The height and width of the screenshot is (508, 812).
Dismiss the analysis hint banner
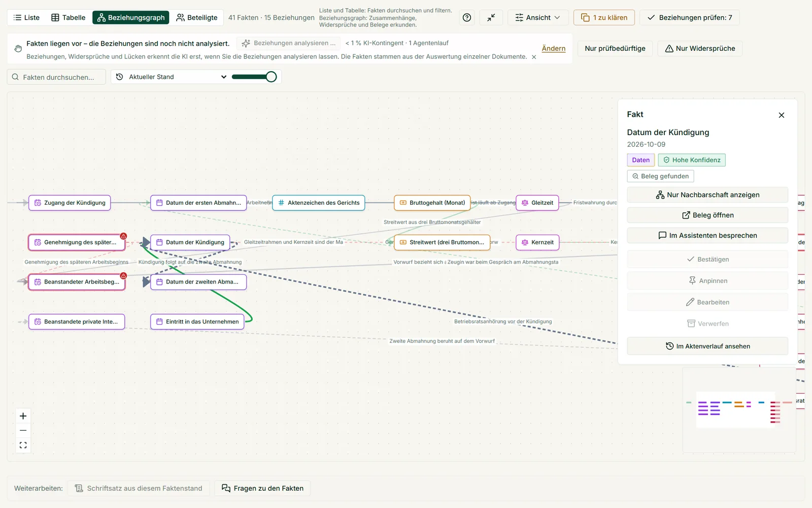(534, 57)
